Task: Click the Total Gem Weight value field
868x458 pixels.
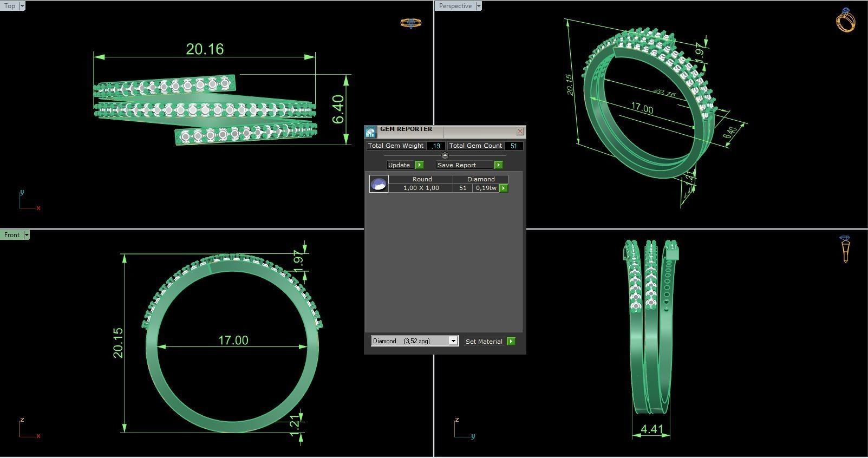Action: click(x=436, y=146)
